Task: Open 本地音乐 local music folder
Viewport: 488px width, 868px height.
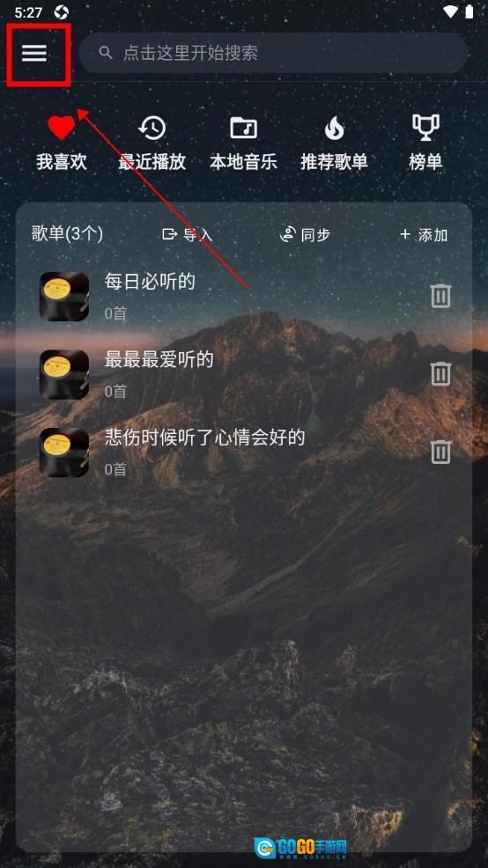Action: (243, 128)
